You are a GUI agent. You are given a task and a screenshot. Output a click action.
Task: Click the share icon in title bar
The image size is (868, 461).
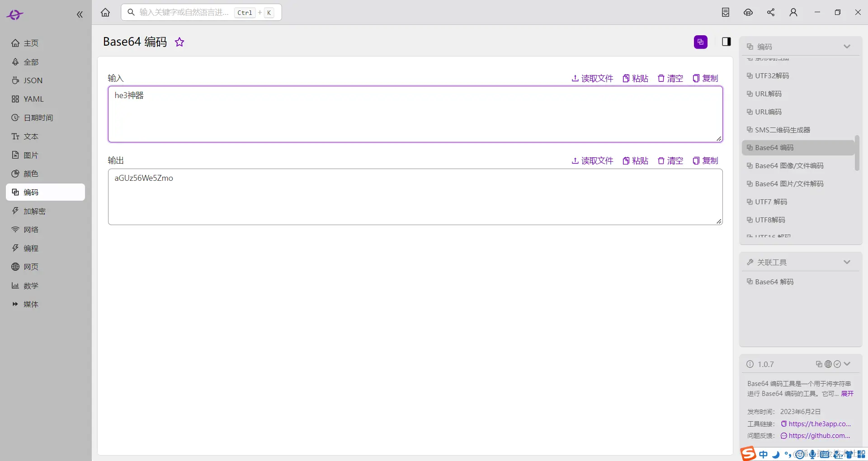[x=771, y=12]
